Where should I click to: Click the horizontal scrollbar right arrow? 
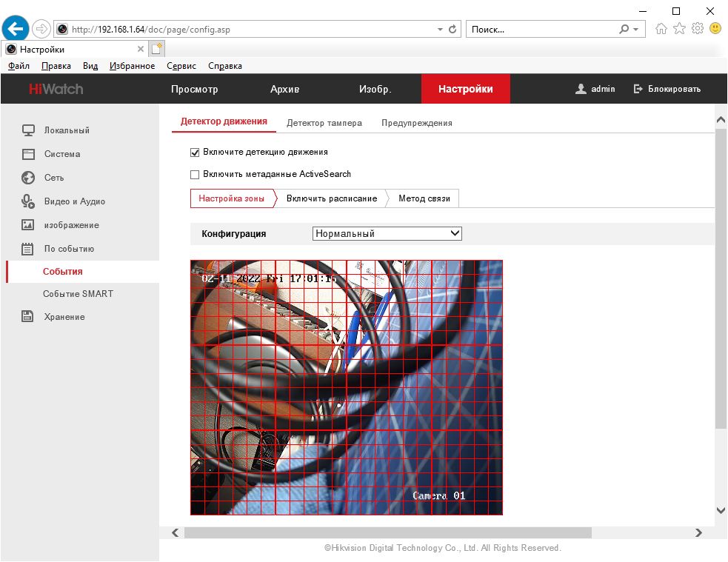coord(698,532)
